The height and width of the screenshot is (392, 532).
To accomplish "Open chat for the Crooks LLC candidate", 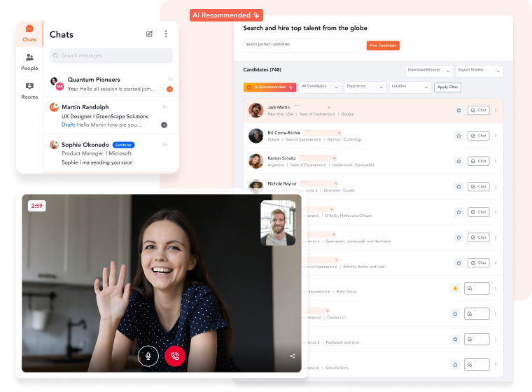I will click(x=477, y=314).
